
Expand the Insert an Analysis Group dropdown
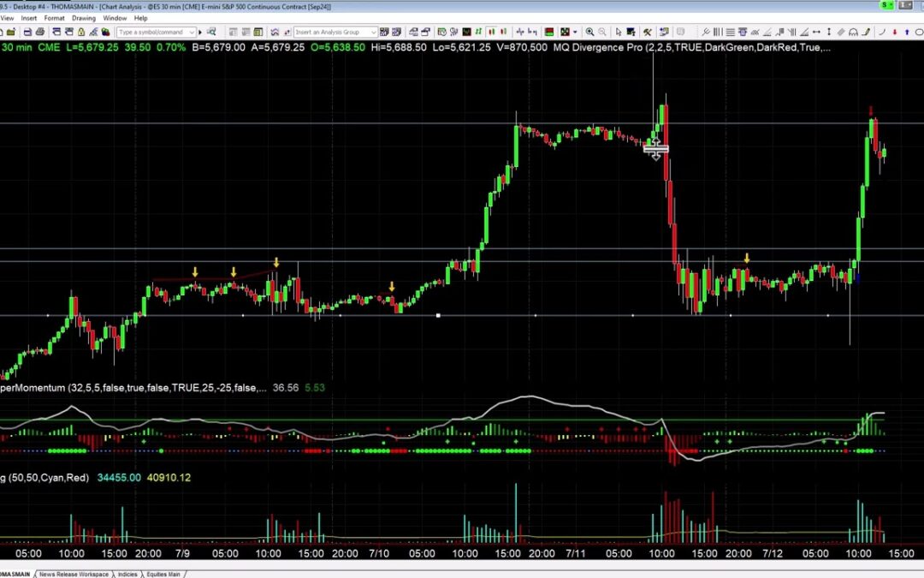374,32
